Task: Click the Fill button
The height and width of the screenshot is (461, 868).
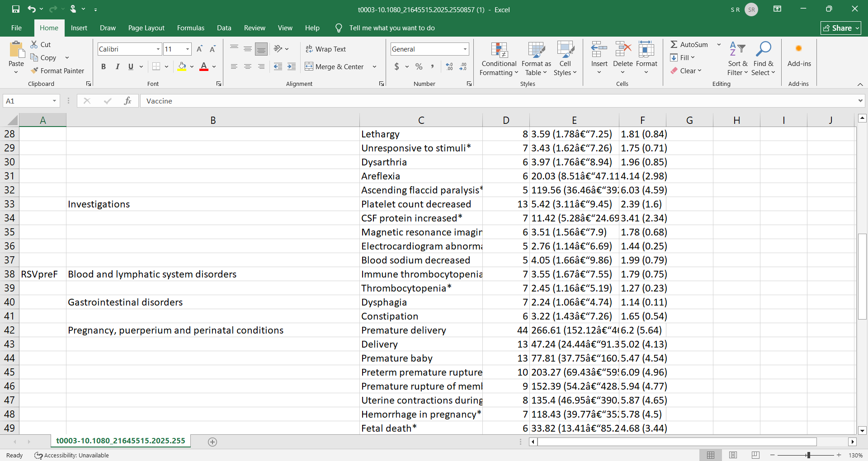Action: (x=682, y=57)
